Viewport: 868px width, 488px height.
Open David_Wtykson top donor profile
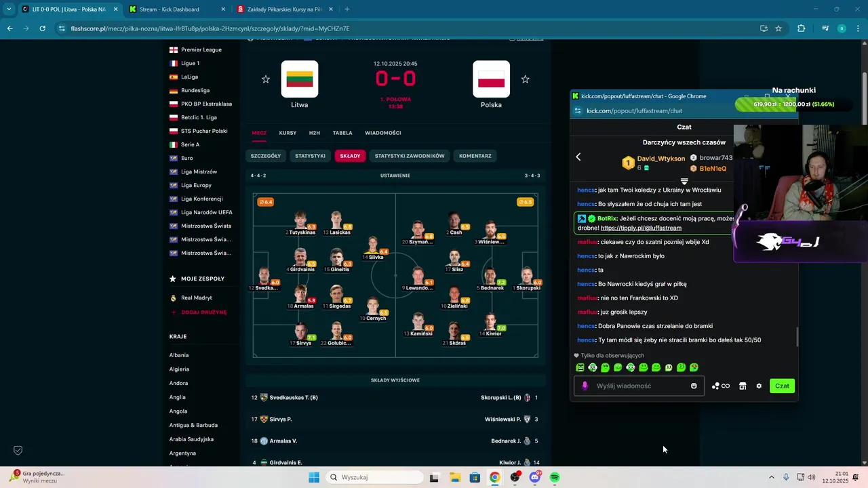[661, 159]
